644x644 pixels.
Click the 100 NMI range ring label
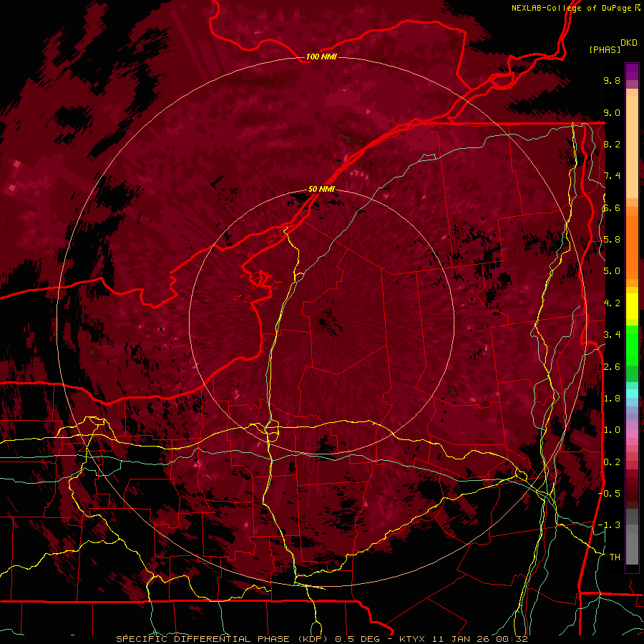[x=321, y=57]
